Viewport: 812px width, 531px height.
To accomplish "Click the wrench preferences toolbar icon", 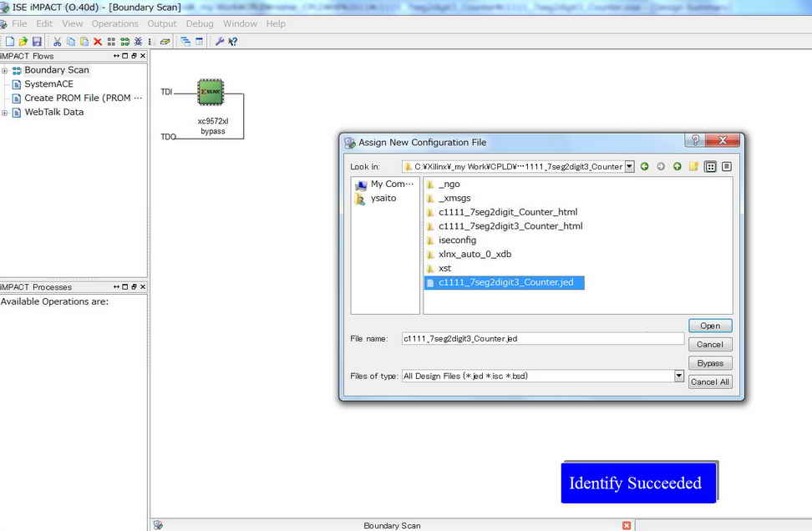I will tap(220, 42).
